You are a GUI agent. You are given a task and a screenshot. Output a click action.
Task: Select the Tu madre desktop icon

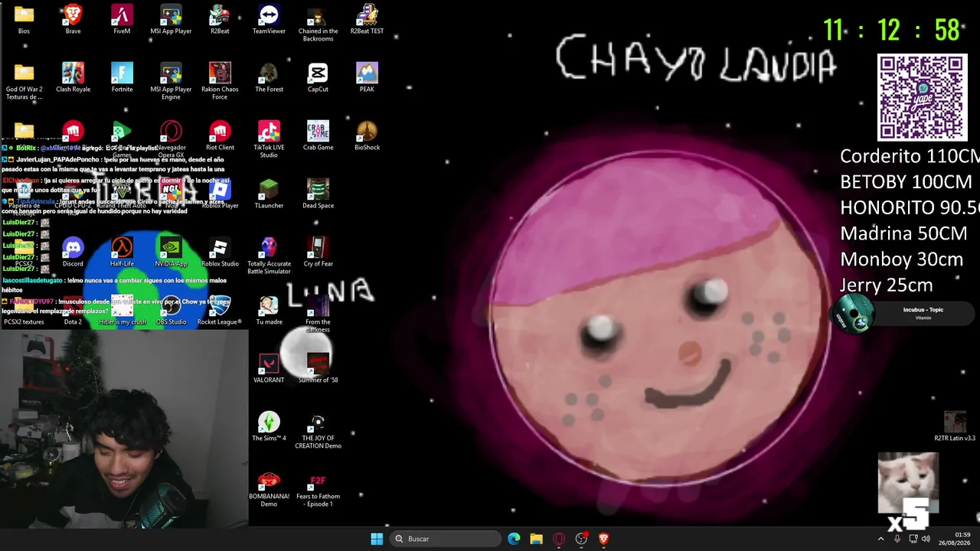point(269,310)
